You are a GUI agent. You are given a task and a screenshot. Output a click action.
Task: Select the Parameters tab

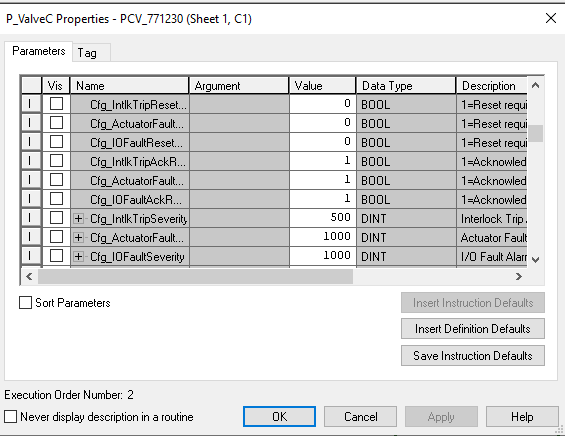[x=39, y=51]
